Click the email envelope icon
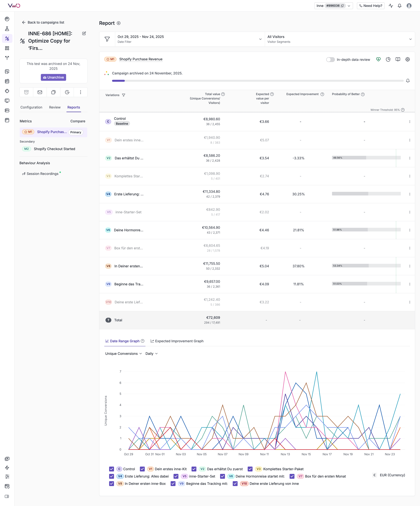420x506 pixels. click(40, 92)
